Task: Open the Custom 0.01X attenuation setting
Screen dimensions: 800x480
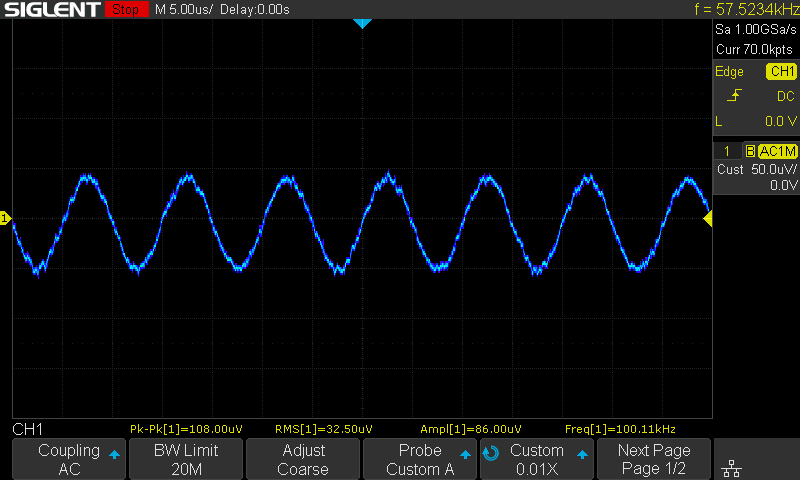Action: pyautogui.click(x=537, y=459)
